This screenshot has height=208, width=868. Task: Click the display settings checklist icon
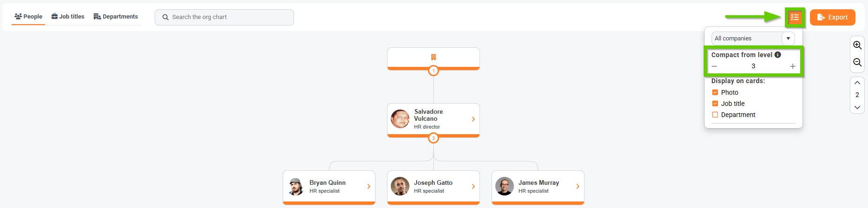tap(795, 17)
